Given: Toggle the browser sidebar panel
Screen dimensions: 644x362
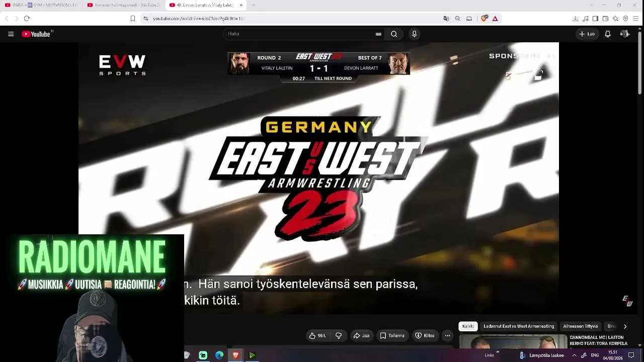Looking at the screenshot, I should point(595,19).
